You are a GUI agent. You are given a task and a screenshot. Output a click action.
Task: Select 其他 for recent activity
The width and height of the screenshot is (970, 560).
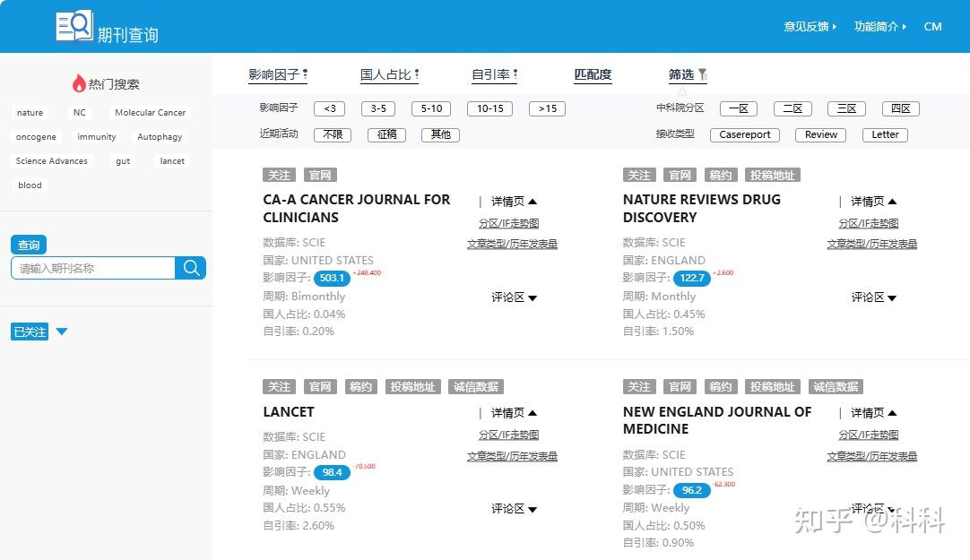[440, 134]
